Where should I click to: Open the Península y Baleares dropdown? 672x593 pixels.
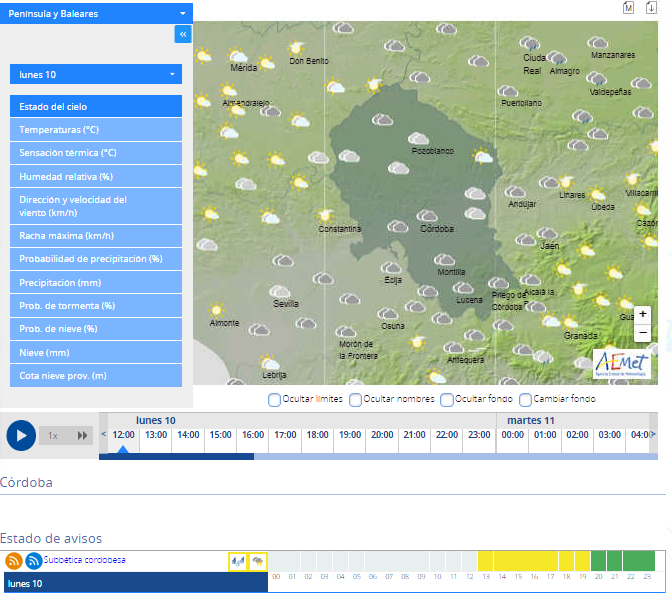point(96,14)
